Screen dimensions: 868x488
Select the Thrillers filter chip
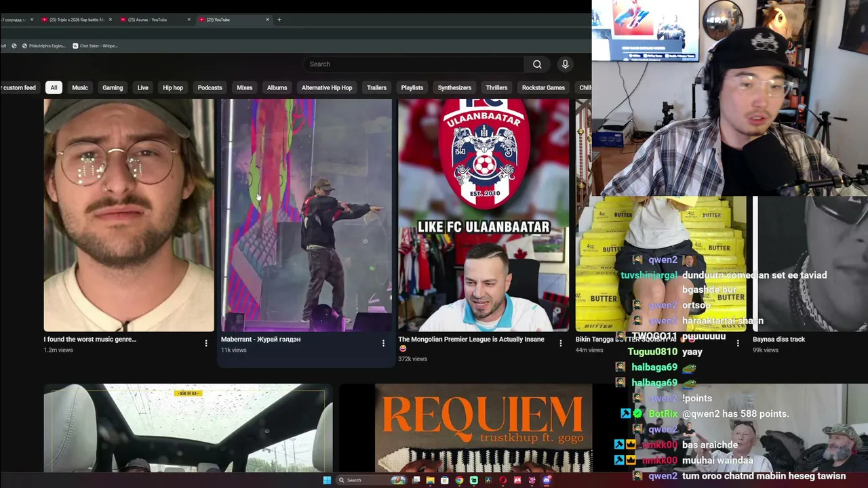coord(496,87)
